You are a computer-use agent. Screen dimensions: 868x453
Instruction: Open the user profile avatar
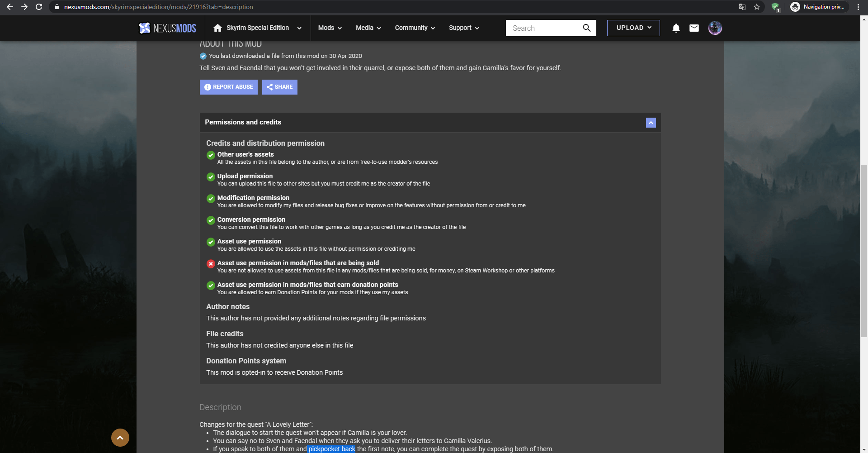715,28
